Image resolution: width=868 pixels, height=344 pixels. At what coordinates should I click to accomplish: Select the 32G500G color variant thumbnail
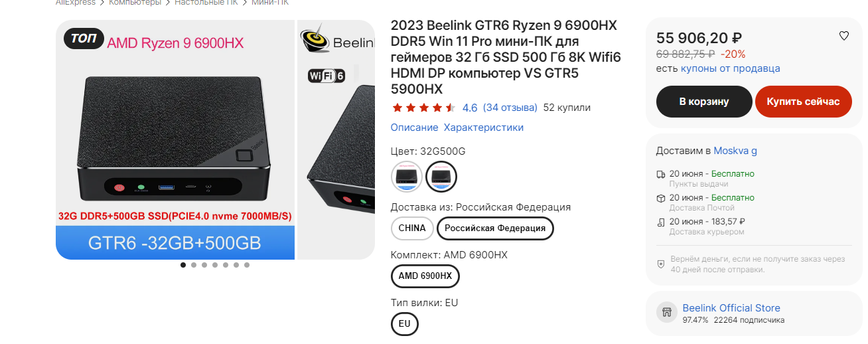tap(441, 176)
